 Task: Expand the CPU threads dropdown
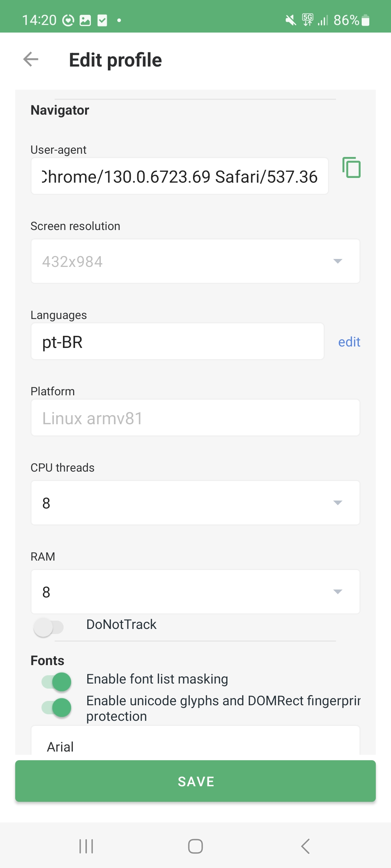tap(195, 503)
